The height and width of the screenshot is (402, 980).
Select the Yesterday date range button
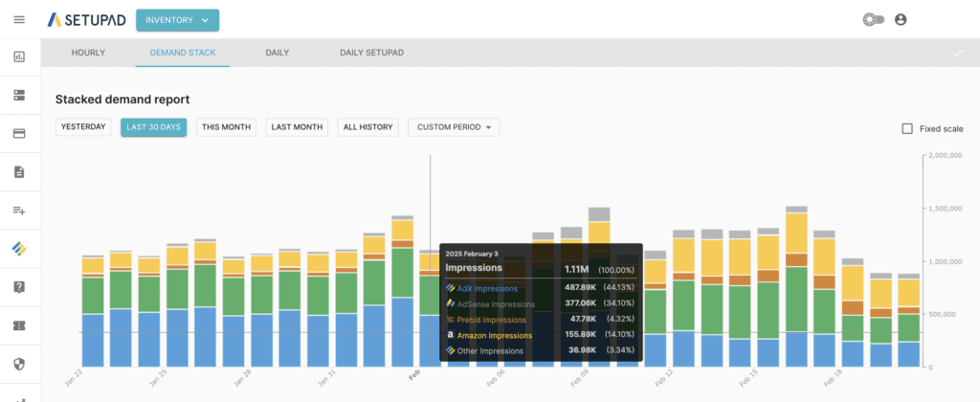(83, 127)
